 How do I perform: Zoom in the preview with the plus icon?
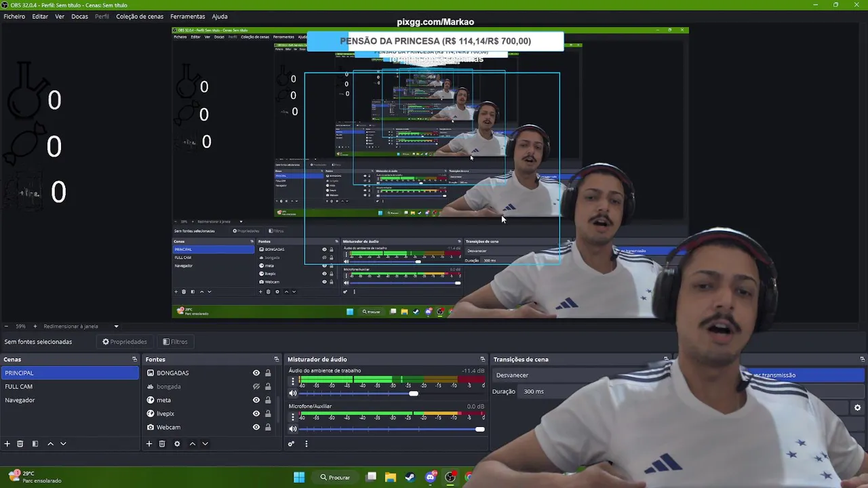(x=35, y=326)
